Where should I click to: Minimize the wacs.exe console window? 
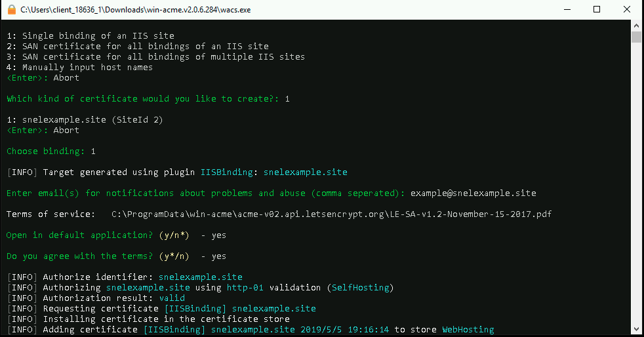pyautogui.click(x=567, y=9)
